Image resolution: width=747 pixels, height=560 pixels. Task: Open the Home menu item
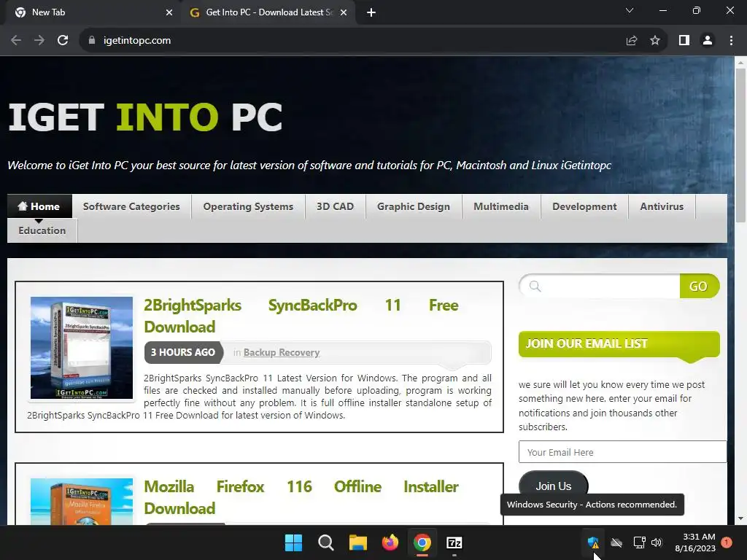[x=39, y=206]
